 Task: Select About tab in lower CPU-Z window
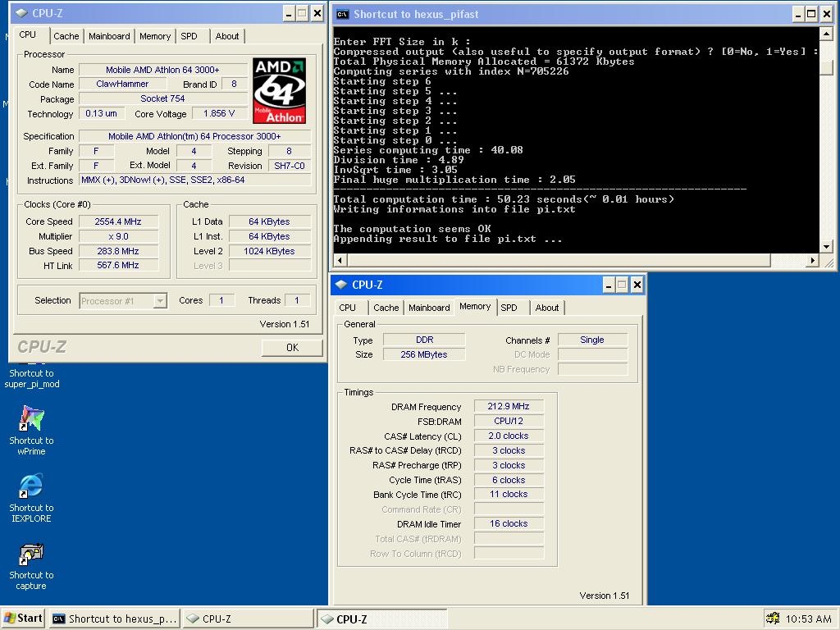pos(547,308)
